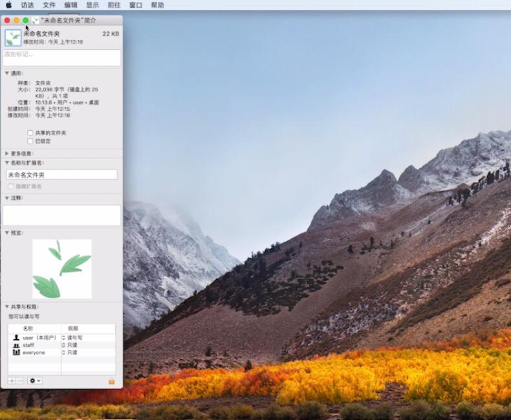The height and width of the screenshot is (420, 511).
Task: Enable the 已锁定 checkbox
Action: click(30, 141)
